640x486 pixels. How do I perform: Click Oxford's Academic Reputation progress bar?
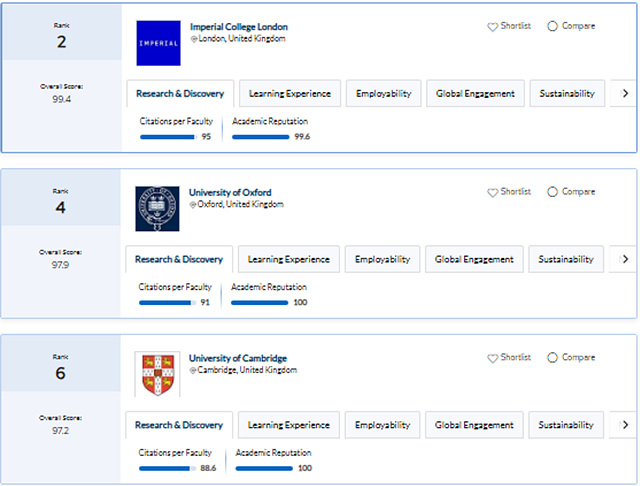(x=259, y=303)
